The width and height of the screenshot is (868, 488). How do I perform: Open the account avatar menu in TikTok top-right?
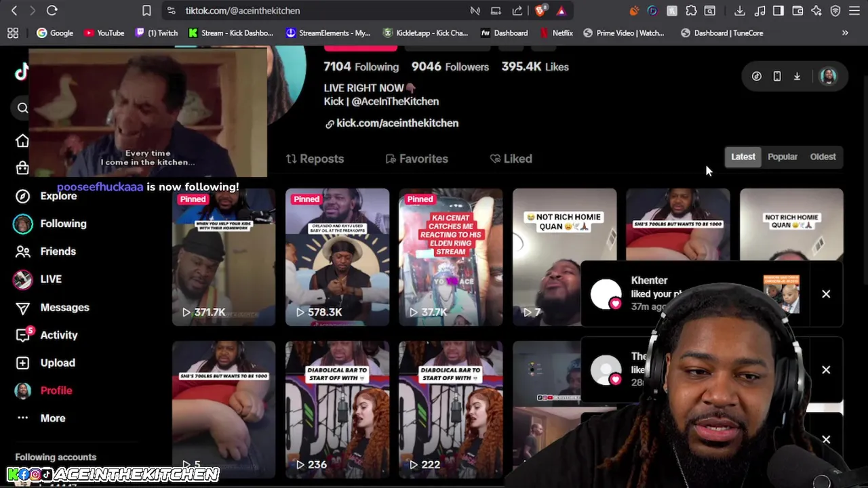[x=828, y=77]
